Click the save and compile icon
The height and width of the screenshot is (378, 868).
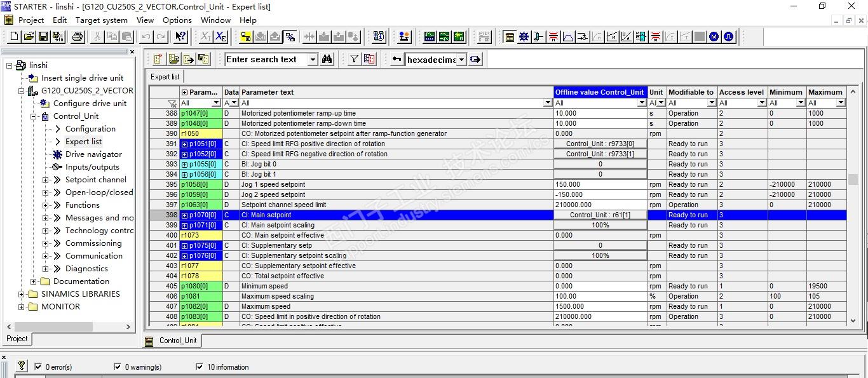pyautogui.click(x=57, y=37)
